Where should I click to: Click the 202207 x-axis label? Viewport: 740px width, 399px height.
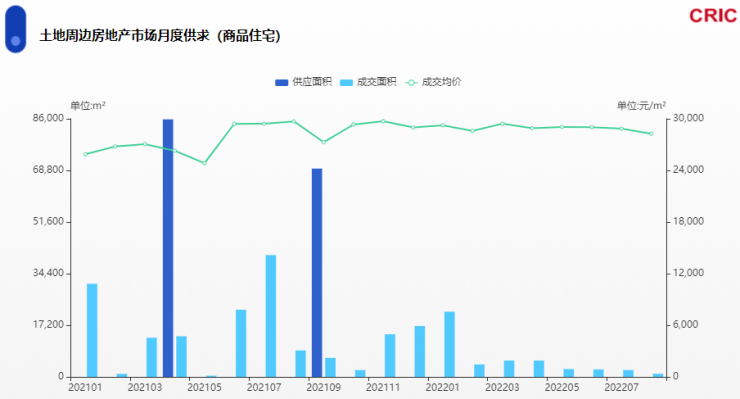[x=622, y=388]
